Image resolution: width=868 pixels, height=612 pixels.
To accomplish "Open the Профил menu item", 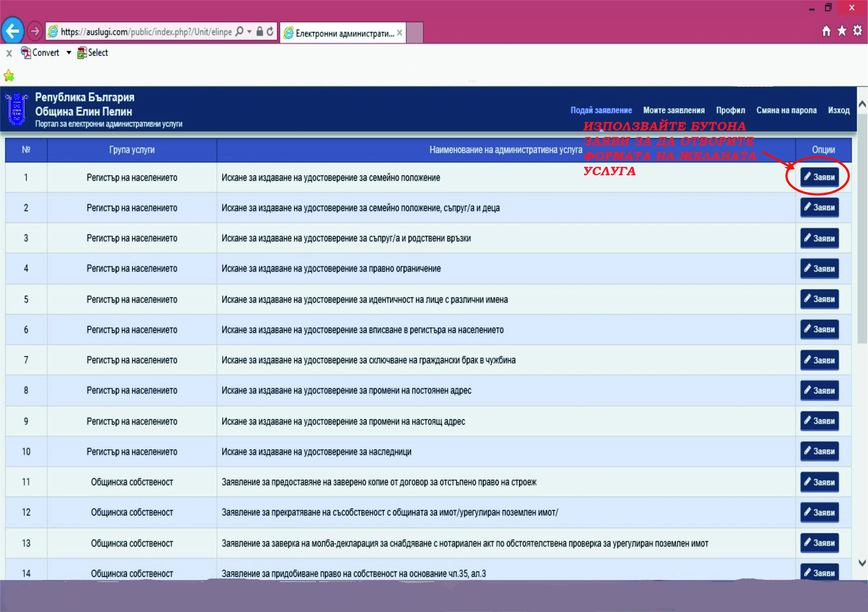I will pyautogui.click(x=730, y=110).
